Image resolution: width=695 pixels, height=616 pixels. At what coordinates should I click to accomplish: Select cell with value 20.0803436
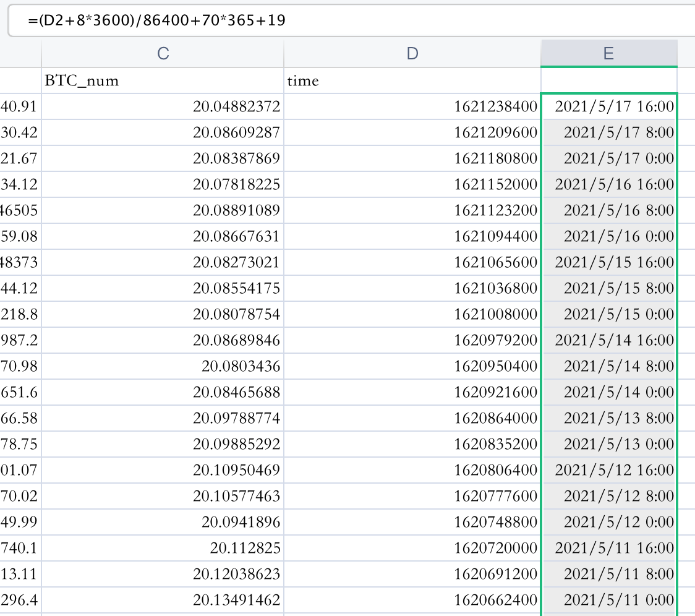coord(163,366)
